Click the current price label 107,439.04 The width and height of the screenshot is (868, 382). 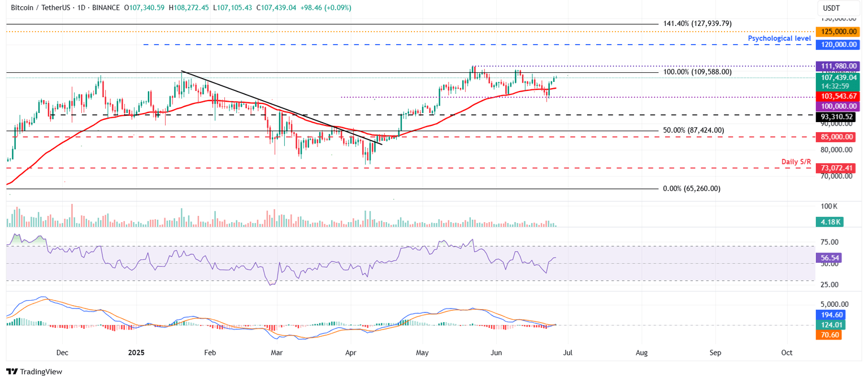837,77
